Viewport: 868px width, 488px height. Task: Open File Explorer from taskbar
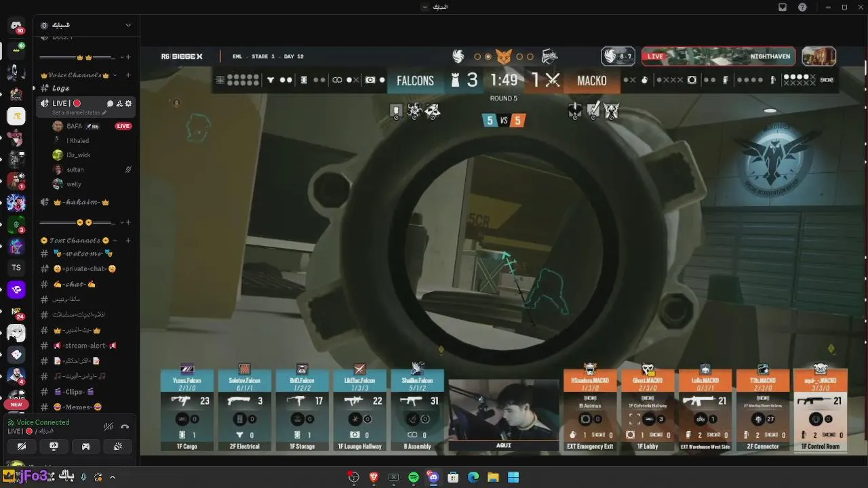pos(493,477)
